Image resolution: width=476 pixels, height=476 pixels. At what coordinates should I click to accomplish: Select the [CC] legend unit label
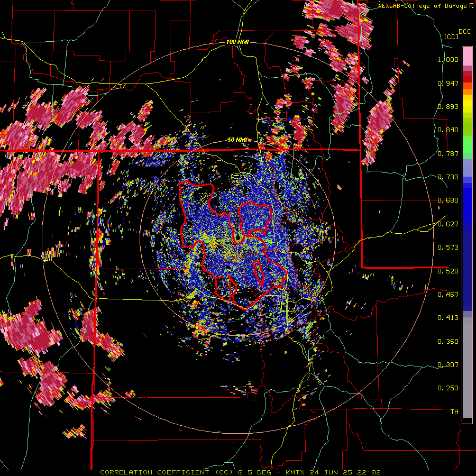451,36
